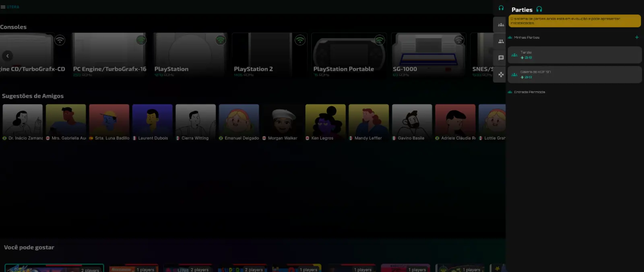The image size is (644, 272).
Task: View Mandy Leffler friend suggestion
Action: coord(369,123)
